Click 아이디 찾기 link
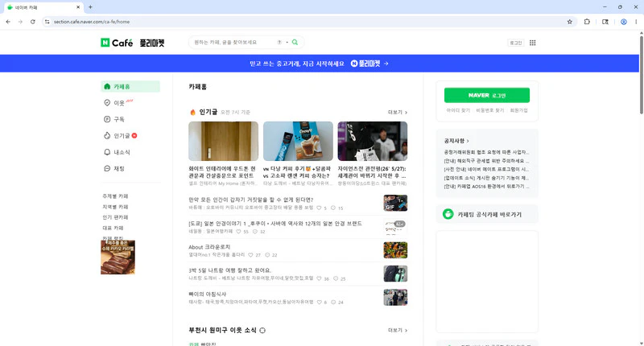This screenshot has height=346, width=644. tap(458, 110)
